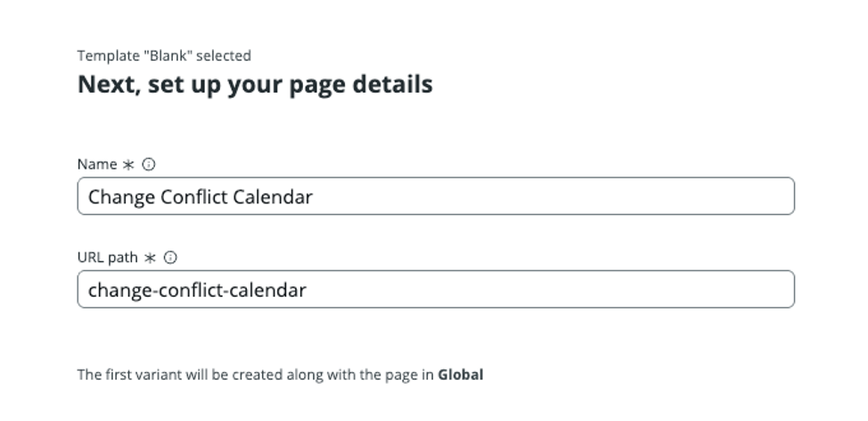Click the word "Conflict" in the Name field
The width and height of the screenshot is (868, 421).
pos(193,196)
